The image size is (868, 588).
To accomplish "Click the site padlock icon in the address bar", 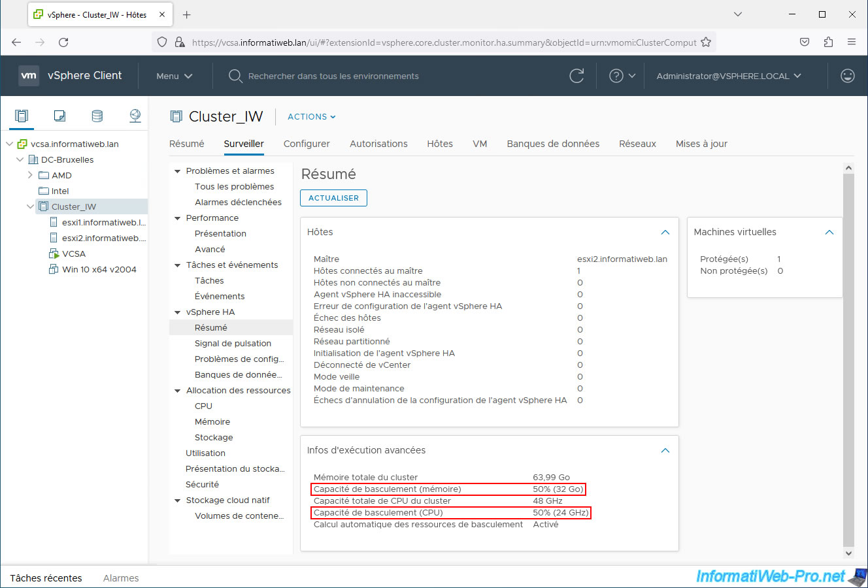I will point(180,42).
